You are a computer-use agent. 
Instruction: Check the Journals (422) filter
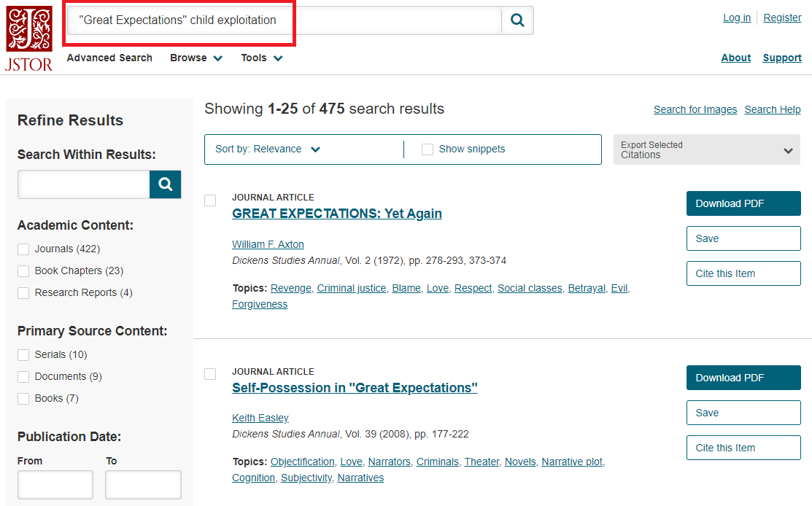click(23, 249)
